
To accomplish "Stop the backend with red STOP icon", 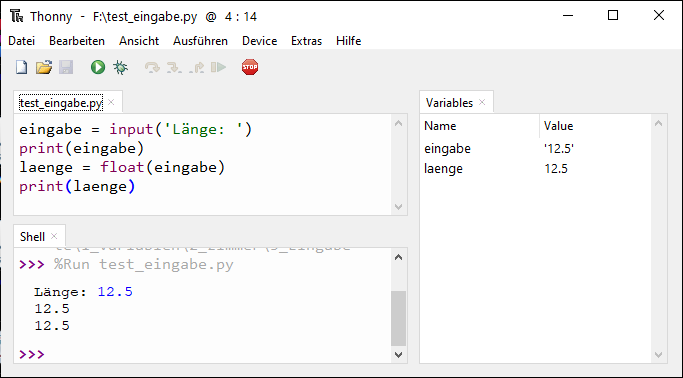I will point(250,68).
